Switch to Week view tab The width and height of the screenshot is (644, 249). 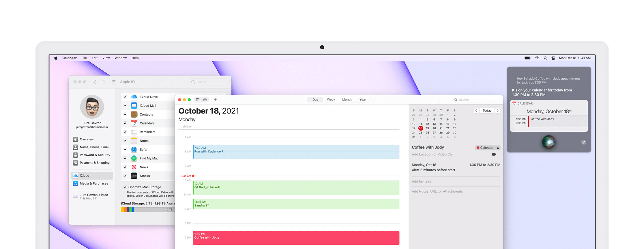[331, 100]
